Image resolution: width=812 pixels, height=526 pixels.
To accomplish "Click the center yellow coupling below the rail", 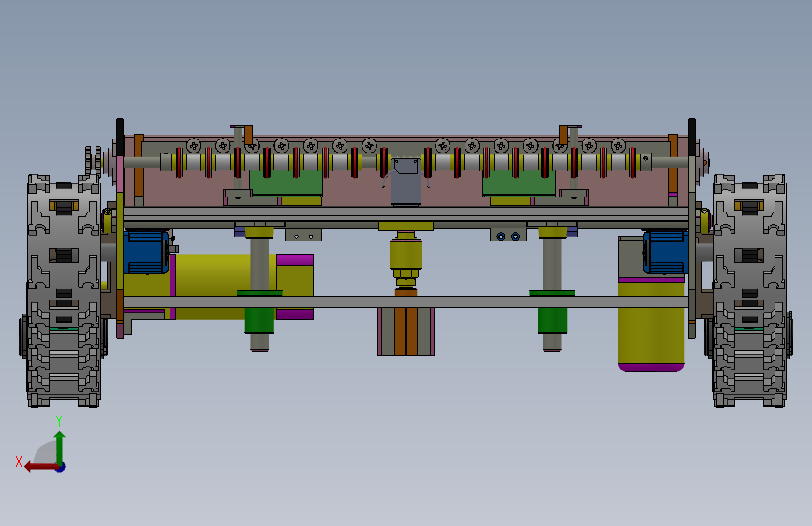I will coord(406,256).
